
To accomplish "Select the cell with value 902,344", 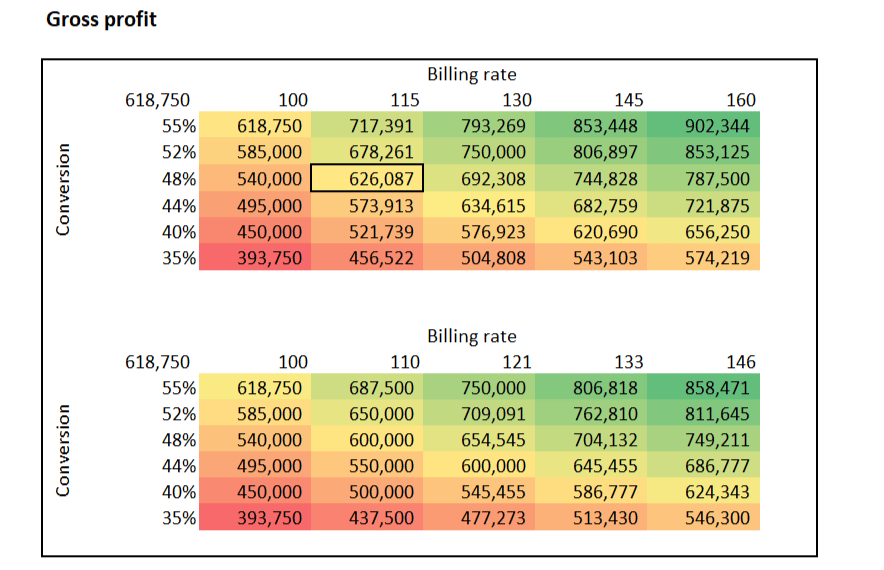I will pyautogui.click(x=716, y=126).
